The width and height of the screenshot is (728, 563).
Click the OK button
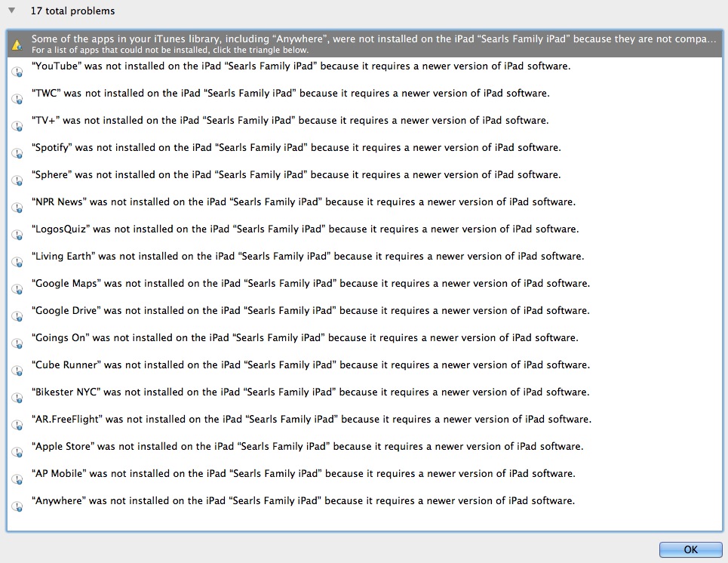pyautogui.click(x=690, y=549)
